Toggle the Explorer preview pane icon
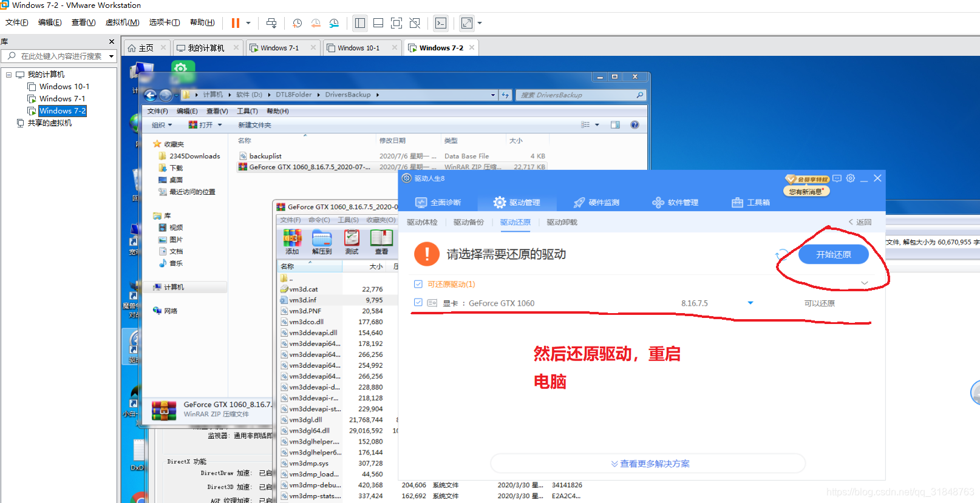Screen dimensions: 980x503 pos(615,125)
